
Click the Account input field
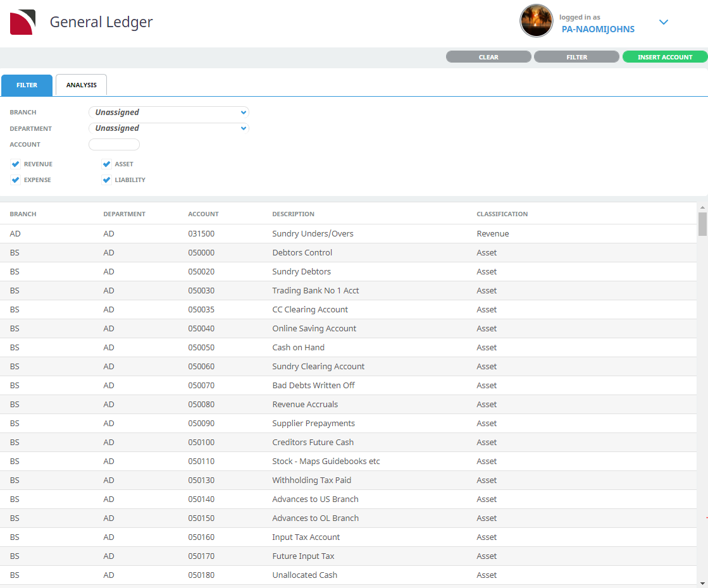pos(114,145)
